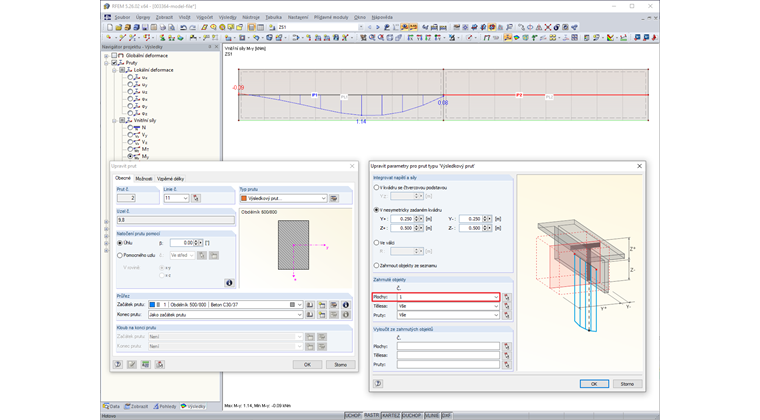Click help icon in result member parameters dialog
Image resolution: width=760 pixels, height=420 pixels.
[x=378, y=384]
